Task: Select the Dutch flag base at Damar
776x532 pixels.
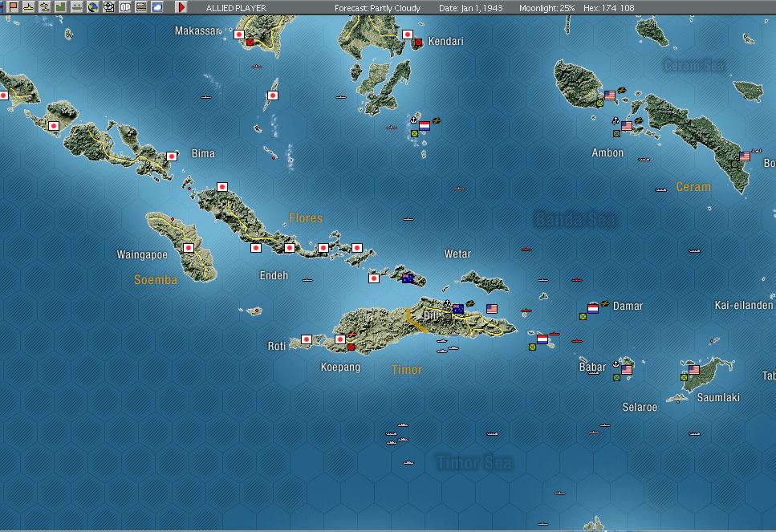Action: (593, 308)
